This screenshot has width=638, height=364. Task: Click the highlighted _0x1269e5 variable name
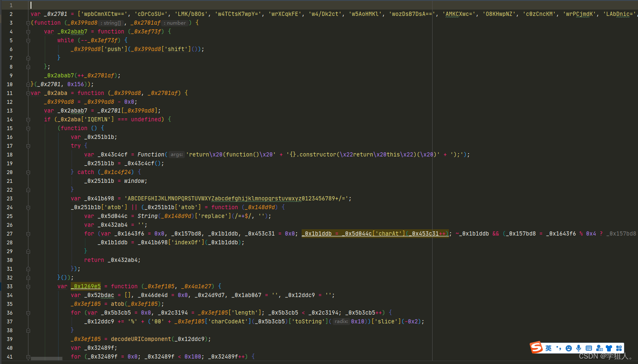pos(86,286)
